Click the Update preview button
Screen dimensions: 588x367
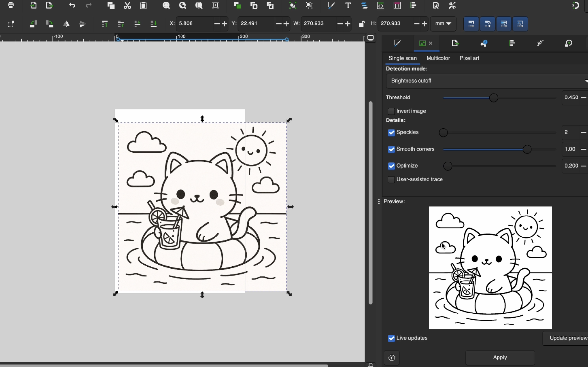[x=568, y=338]
